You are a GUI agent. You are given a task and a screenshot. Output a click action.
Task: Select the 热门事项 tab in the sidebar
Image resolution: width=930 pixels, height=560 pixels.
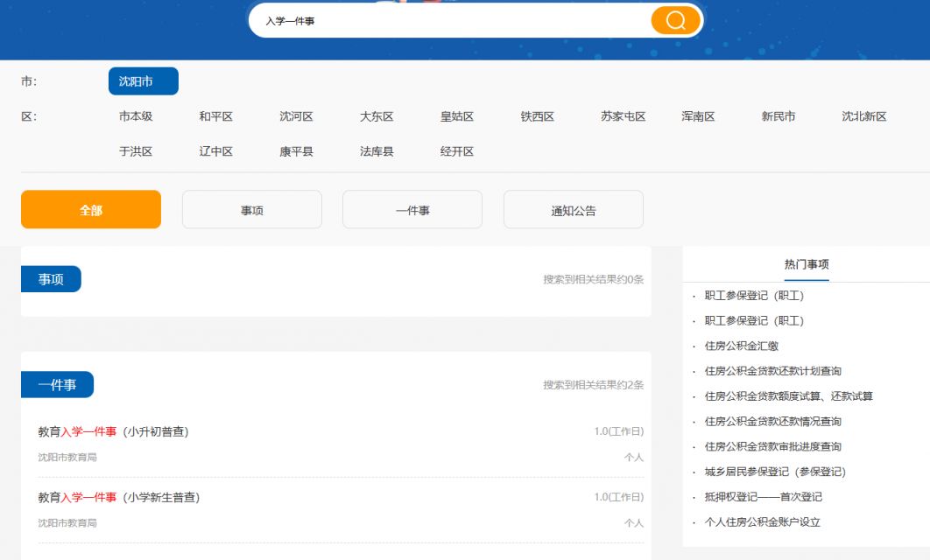point(807,264)
